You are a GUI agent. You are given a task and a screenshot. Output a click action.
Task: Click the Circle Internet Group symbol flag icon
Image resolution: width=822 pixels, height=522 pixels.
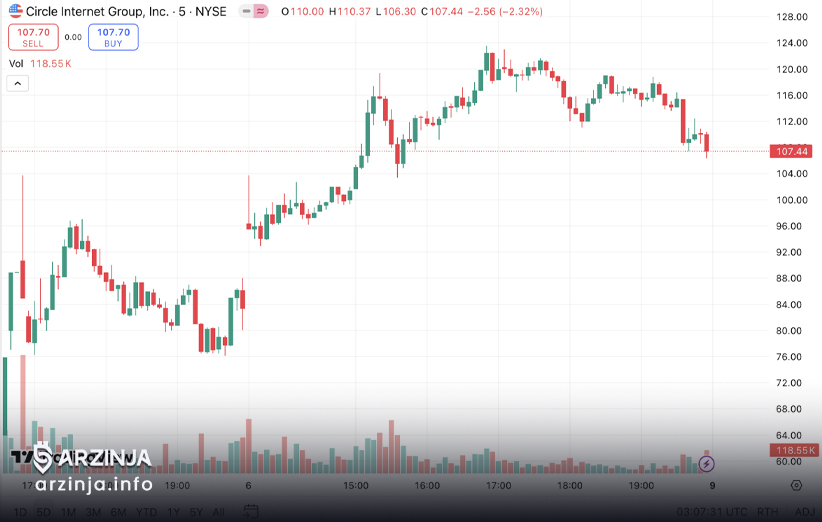click(x=16, y=10)
